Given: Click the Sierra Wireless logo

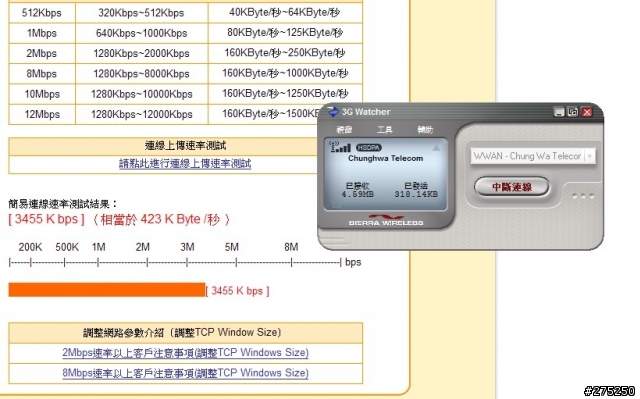Looking at the screenshot, I should pyautogui.click(x=386, y=219).
